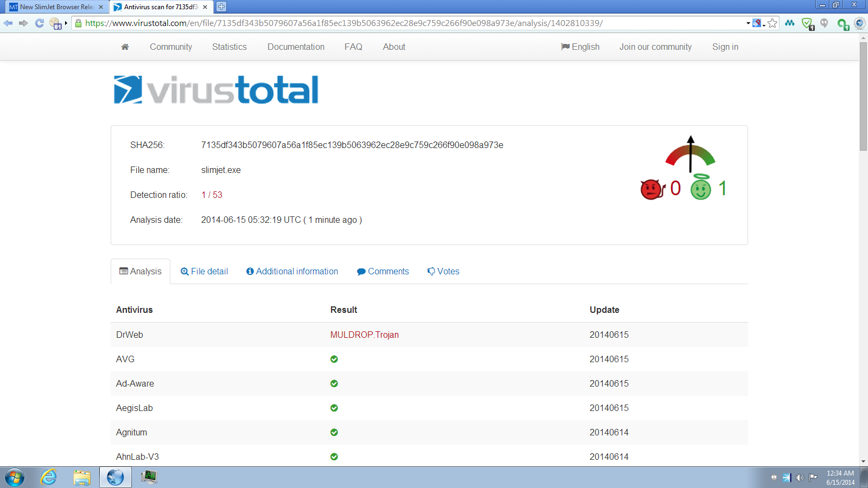Reload the page with the refresh icon
868x488 pixels.
pyautogui.click(x=39, y=23)
